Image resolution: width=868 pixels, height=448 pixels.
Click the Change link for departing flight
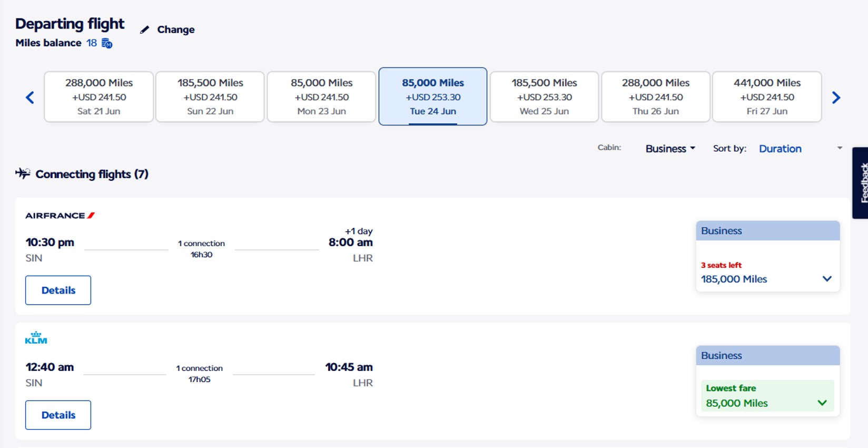pos(176,30)
